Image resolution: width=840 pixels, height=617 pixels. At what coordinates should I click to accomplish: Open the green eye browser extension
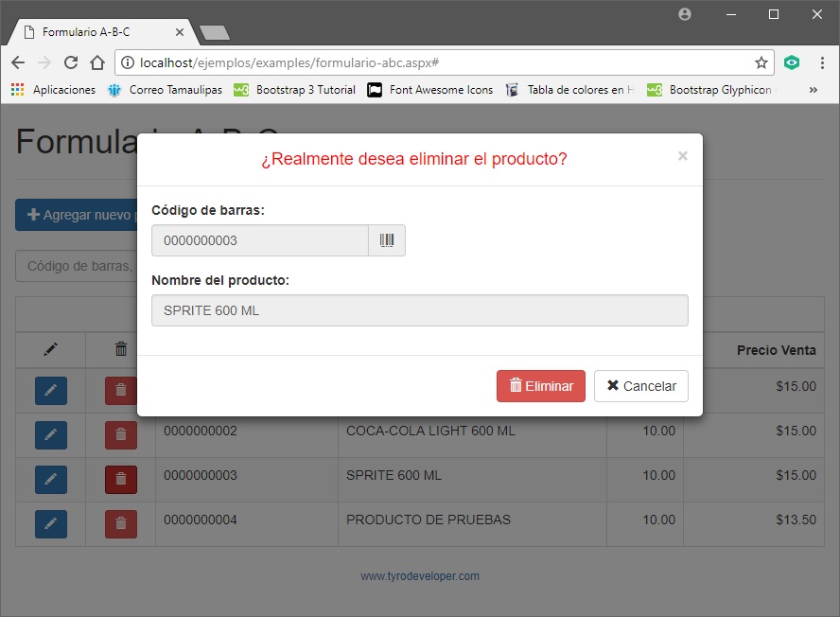[792, 62]
